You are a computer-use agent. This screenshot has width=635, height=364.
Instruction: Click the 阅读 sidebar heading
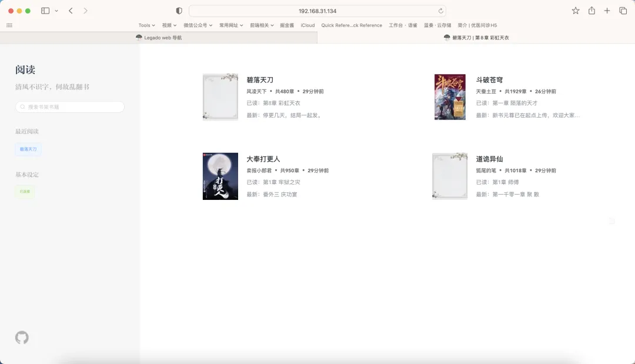coord(25,69)
